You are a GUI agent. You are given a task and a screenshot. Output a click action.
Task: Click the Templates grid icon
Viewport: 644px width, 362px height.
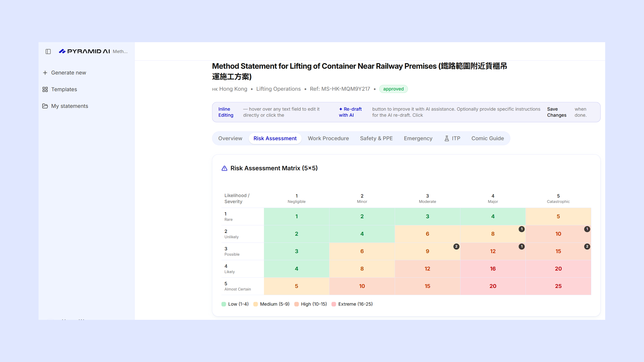pyautogui.click(x=45, y=89)
